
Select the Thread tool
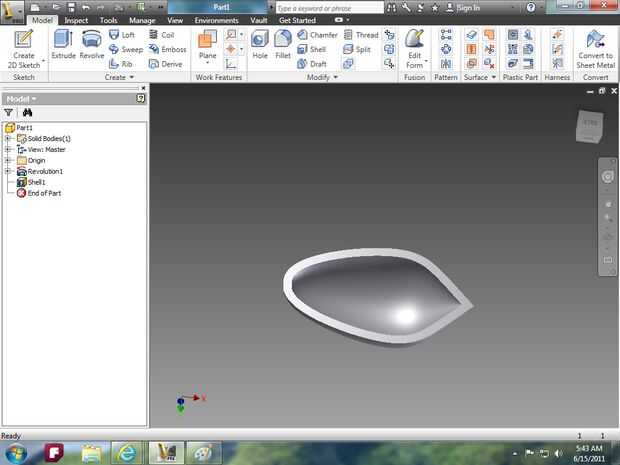[x=361, y=35]
